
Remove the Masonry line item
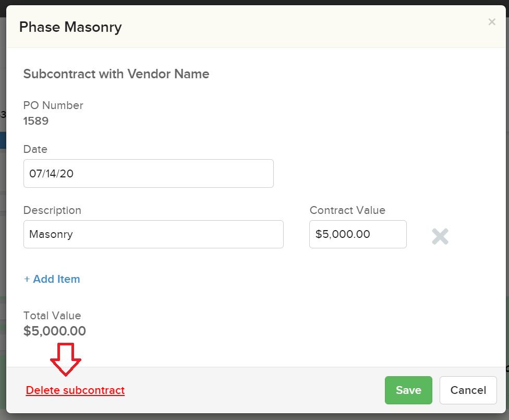tap(440, 236)
